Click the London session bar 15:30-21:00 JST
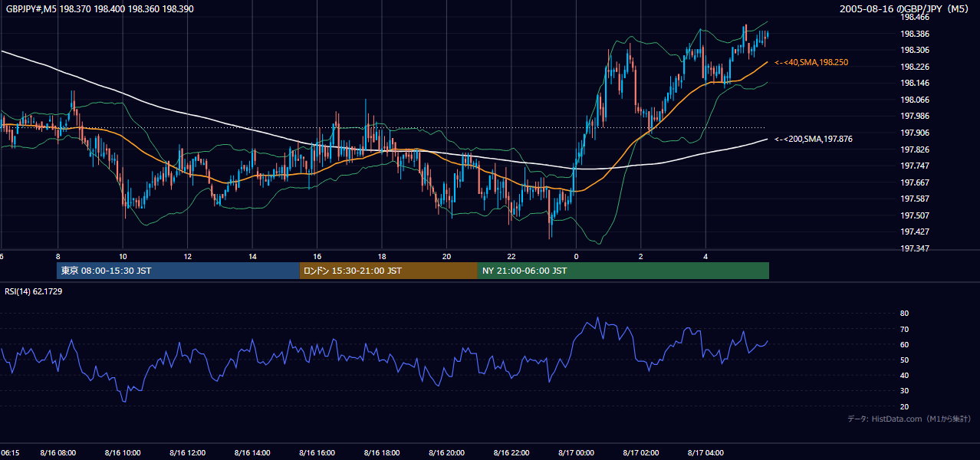980x460 pixels. [388, 271]
